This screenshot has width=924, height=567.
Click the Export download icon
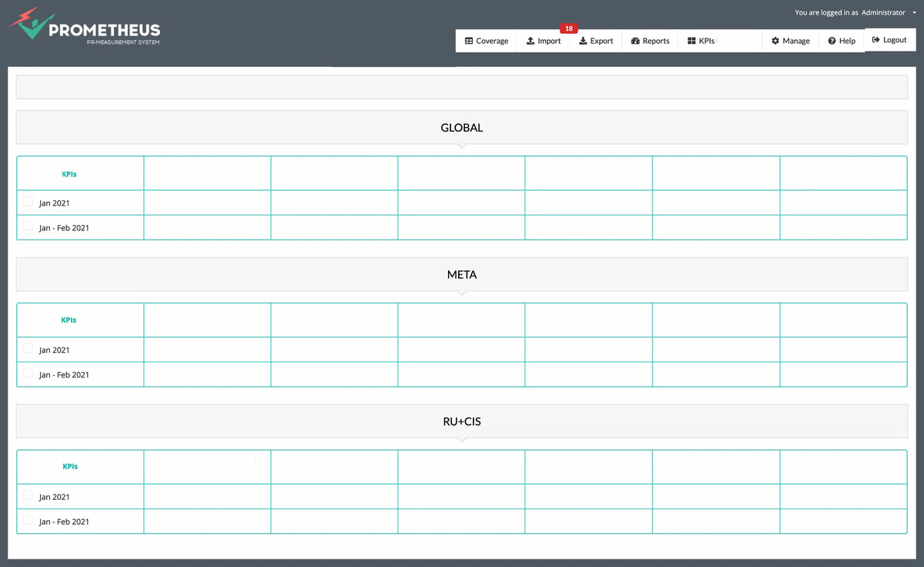tap(583, 41)
